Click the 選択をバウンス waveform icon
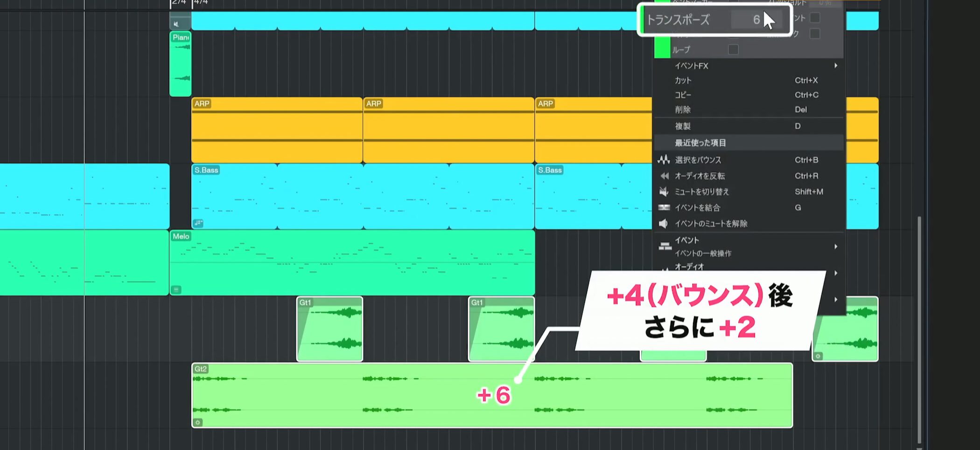980x450 pixels. tap(664, 160)
